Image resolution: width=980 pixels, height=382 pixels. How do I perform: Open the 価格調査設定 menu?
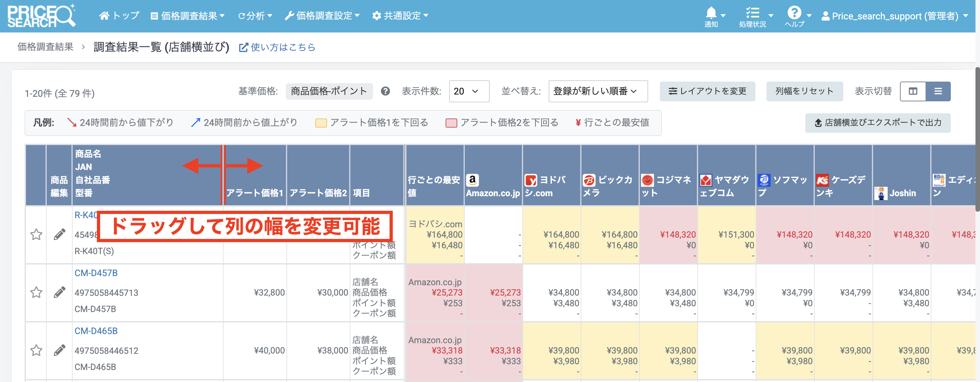tap(322, 16)
